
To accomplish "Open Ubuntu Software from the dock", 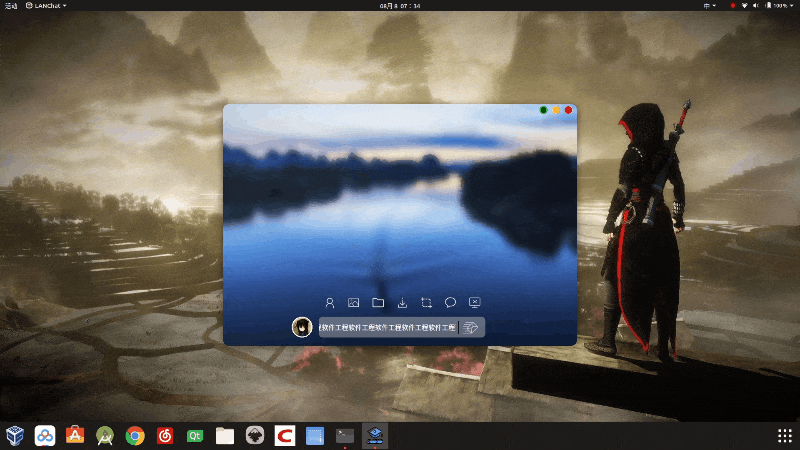I will 75,435.
